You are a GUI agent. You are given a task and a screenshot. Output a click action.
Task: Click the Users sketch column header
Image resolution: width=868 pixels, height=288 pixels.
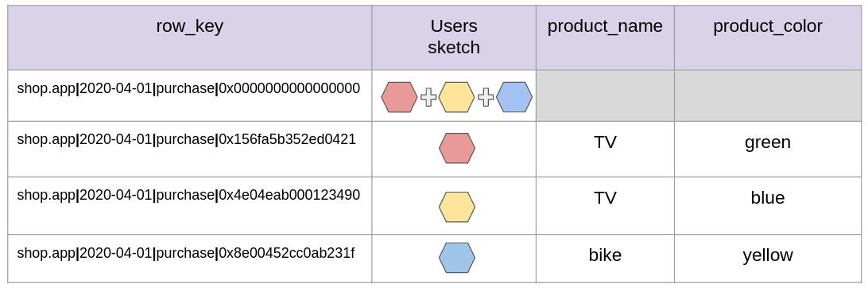click(x=454, y=37)
